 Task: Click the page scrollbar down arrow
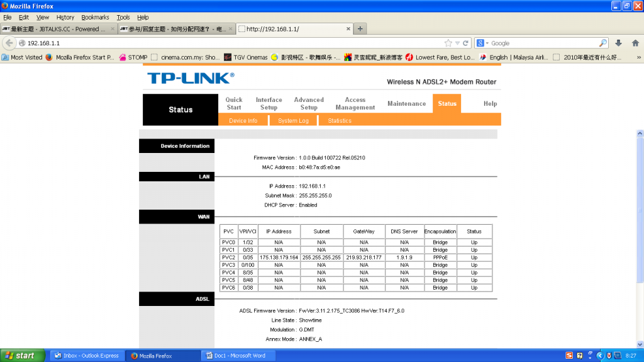640,344
